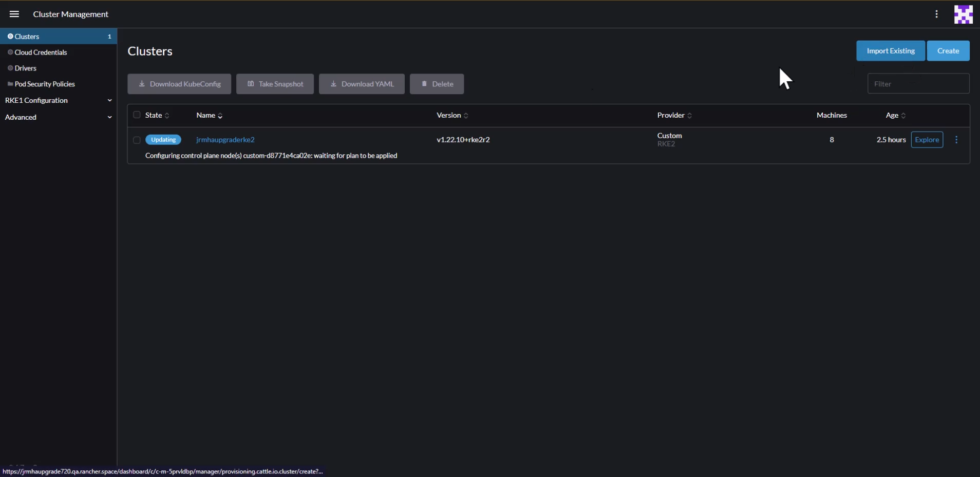Open the Cloud Credentials page
The height and width of the screenshot is (477, 980).
[x=41, y=52]
